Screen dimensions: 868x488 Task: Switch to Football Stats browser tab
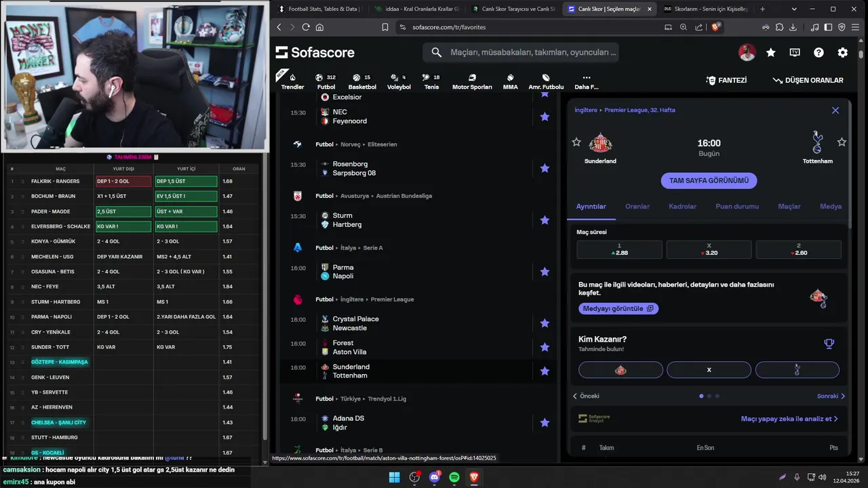coord(319,9)
